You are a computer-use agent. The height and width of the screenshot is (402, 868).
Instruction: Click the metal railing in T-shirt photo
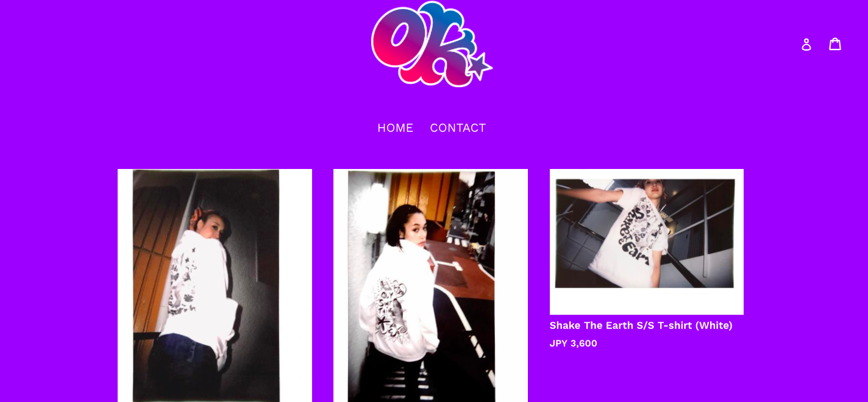click(x=707, y=235)
